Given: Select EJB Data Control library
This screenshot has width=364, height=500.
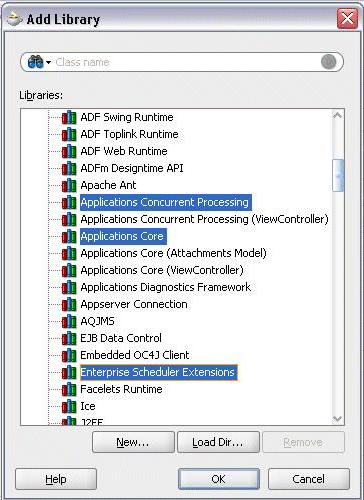Looking at the screenshot, I should (x=121, y=338).
